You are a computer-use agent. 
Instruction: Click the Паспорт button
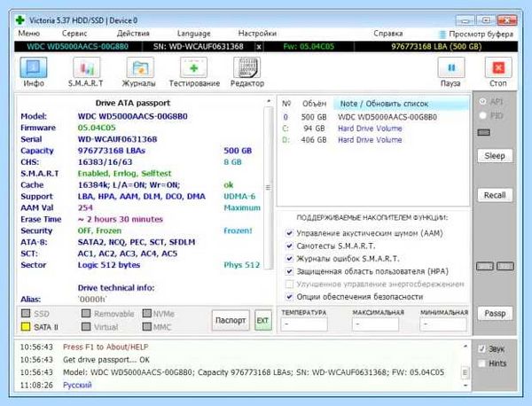(231, 320)
